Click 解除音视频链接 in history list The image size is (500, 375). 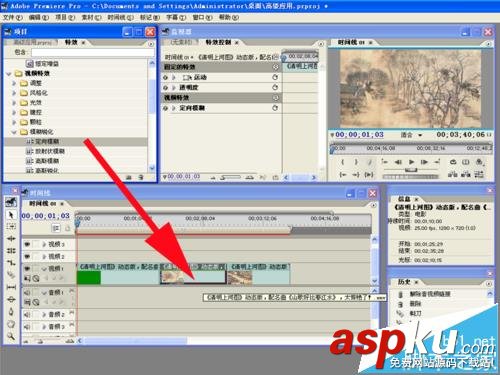(x=430, y=294)
